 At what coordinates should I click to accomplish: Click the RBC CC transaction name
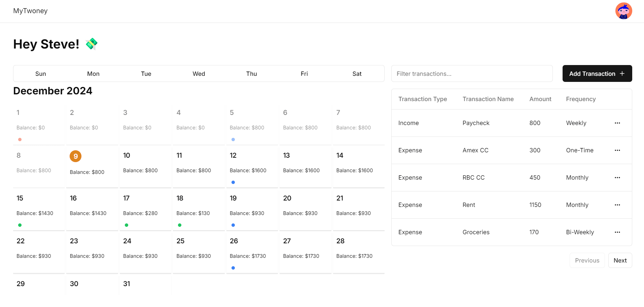tap(473, 178)
